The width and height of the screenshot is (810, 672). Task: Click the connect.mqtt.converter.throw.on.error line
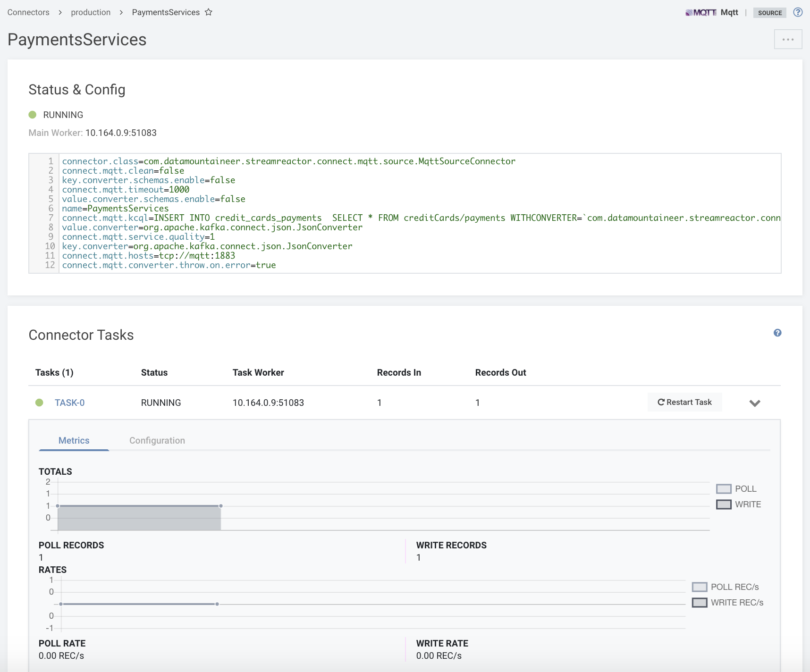169,265
